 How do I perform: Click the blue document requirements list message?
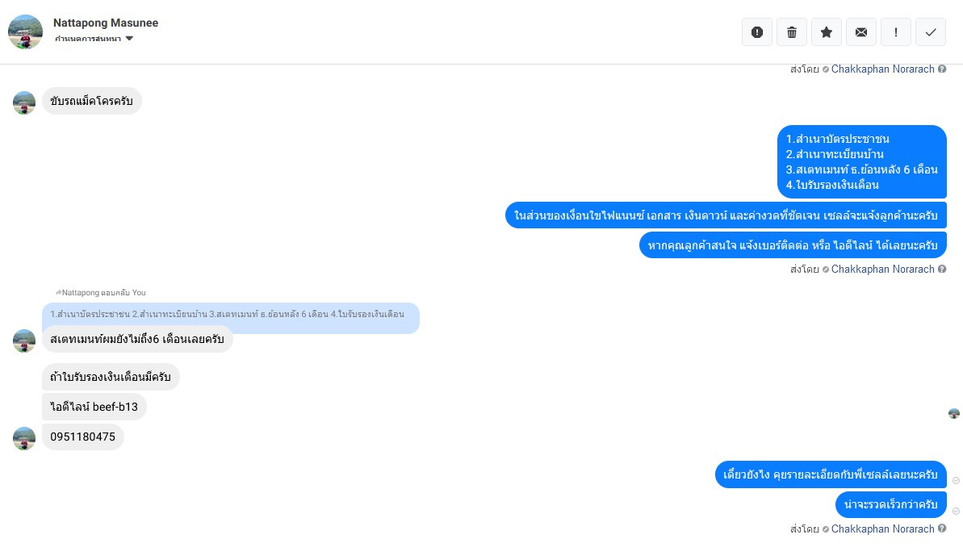coord(861,161)
